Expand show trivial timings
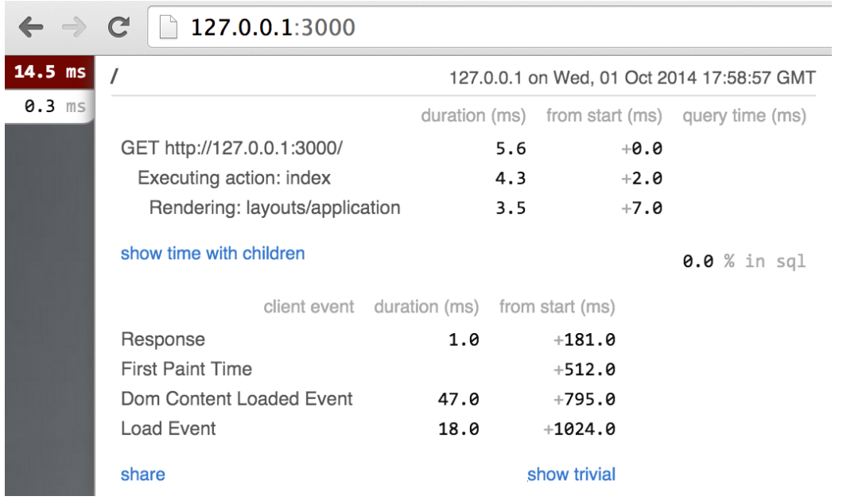This screenshot has height=504, width=866. [x=571, y=475]
